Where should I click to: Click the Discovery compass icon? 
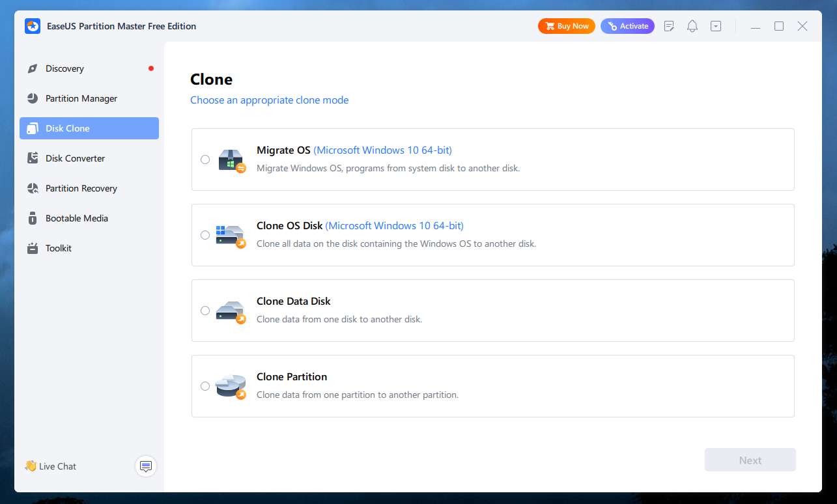pos(33,68)
